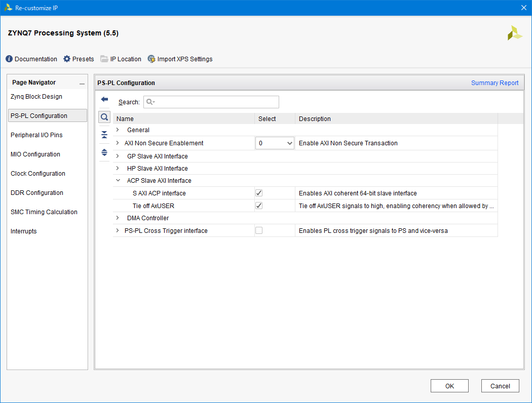Open the Documentation info icon
The image size is (532, 403).
coord(9,59)
